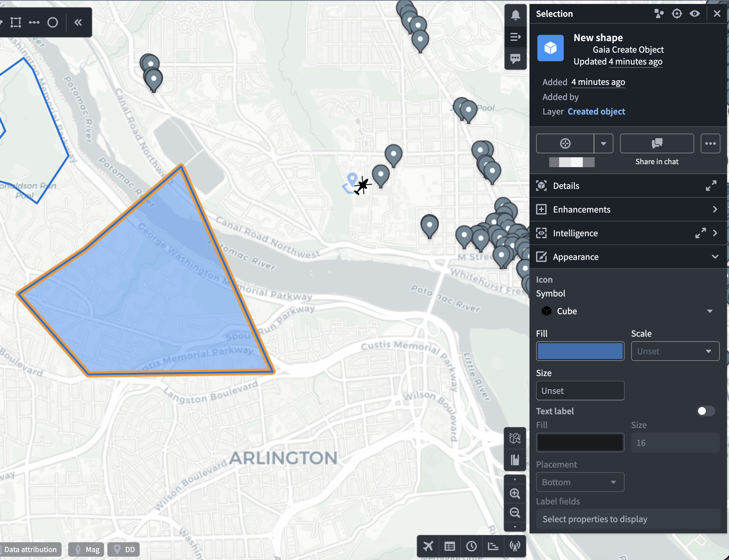Viewport: 729px width, 560px height.
Task: Open Intelligence in expanded view
Action: 700,233
